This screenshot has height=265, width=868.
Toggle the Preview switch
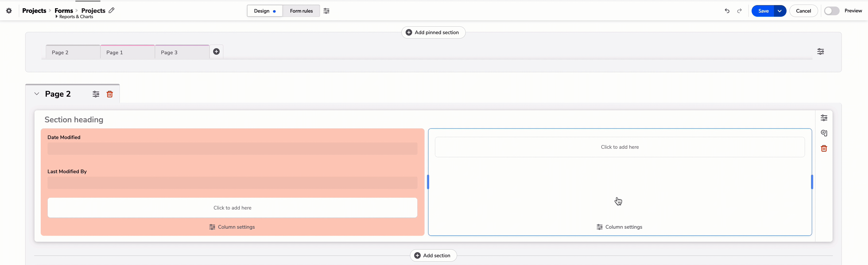pyautogui.click(x=832, y=11)
